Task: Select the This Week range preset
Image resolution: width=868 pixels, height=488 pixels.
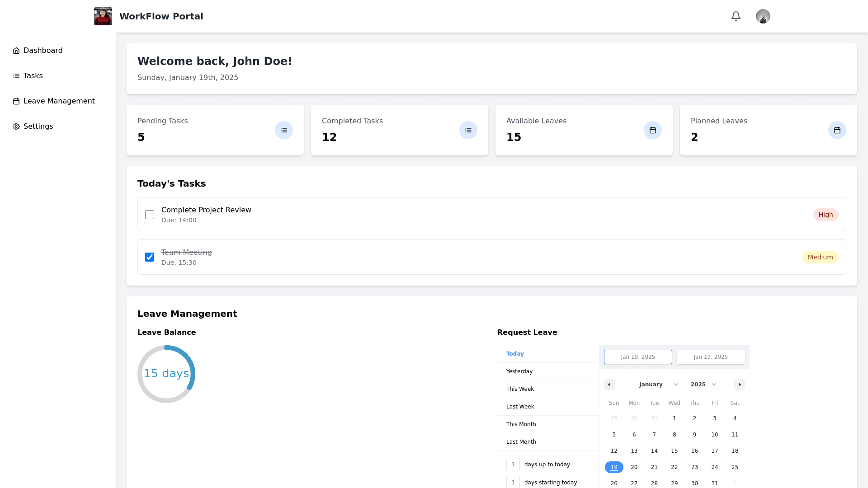Action: pyautogui.click(x=520, y=389)
